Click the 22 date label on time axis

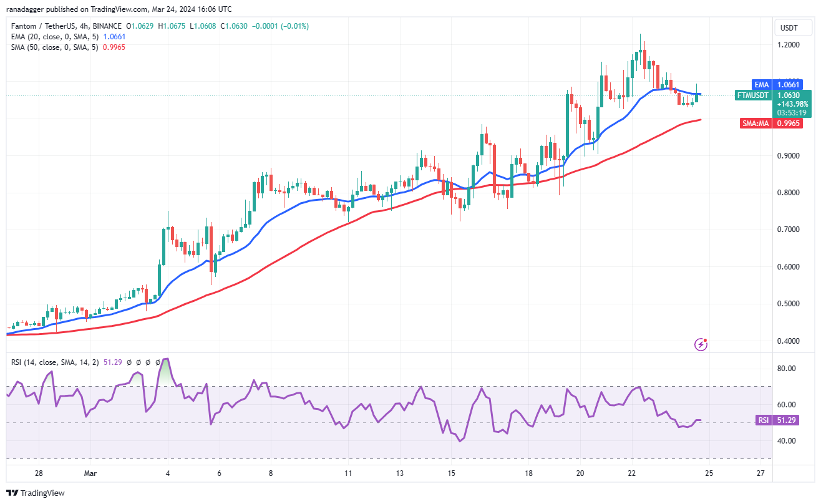631,473
